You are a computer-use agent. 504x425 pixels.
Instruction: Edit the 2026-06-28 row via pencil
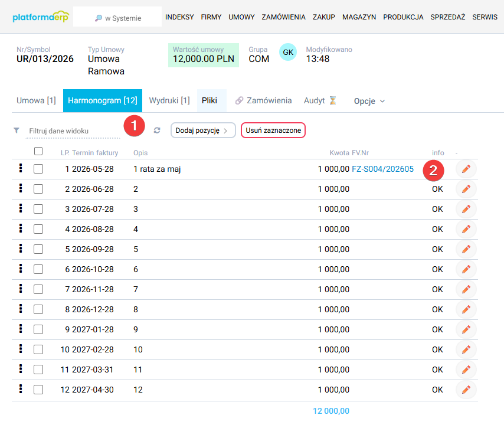(x=466, y=189)
